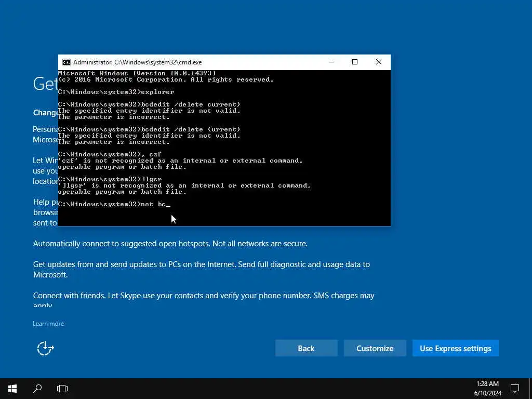The height and width of the screenshot is (399, 532).
Task: Click the 'explorer' command line in cmd
Action: pos(116,92)
